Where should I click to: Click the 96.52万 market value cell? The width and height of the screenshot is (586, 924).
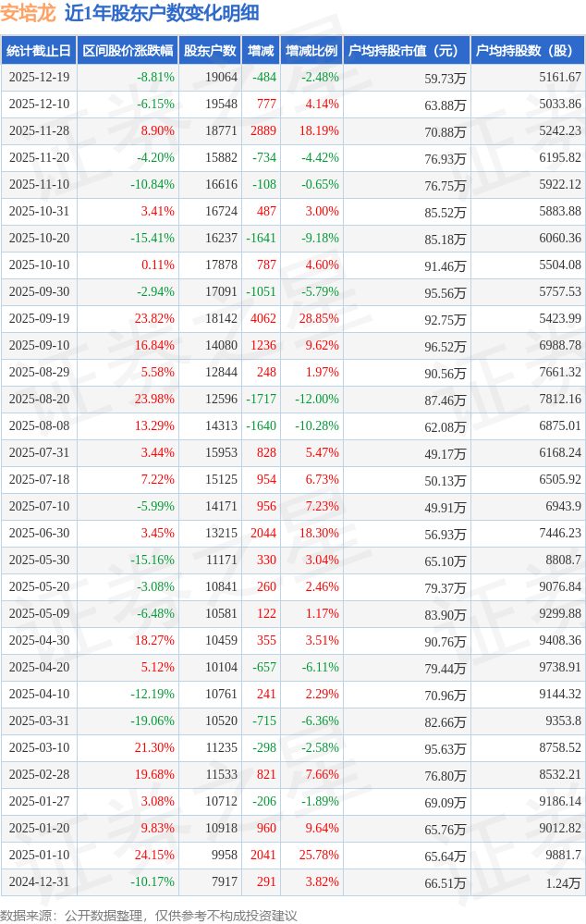pyautogui.click(x=445, y=346)
